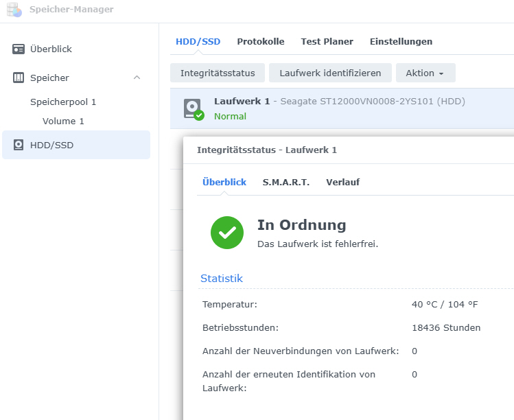Image resolution: width=514 pixels, height=420 pixels.
Task: Select the Laufwerk 1 Seagate drive row
Action: pyautogui.click(x=342, y=108)
